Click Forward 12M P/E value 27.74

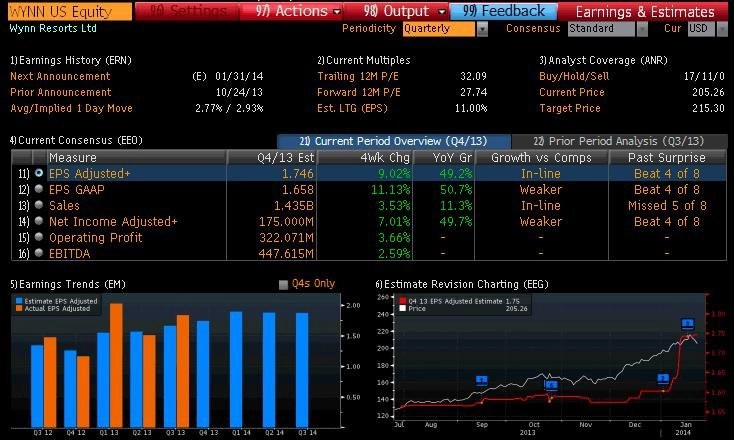pos(473,92)
